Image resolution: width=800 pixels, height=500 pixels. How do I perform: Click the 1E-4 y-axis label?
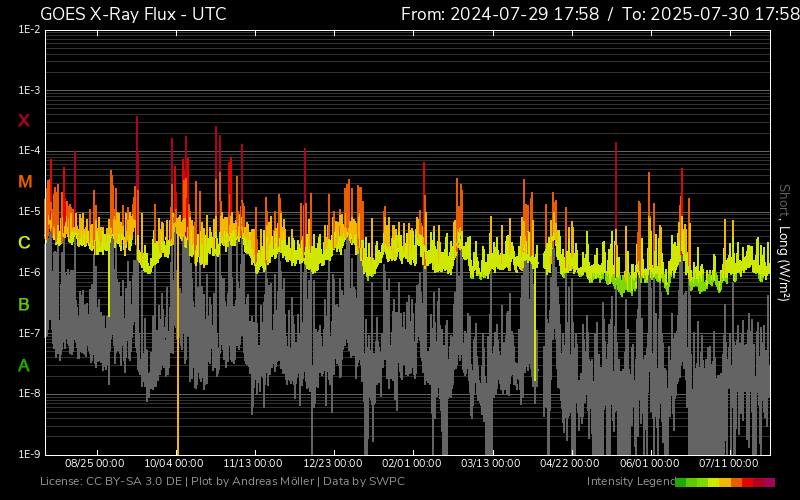pos(29,151)
